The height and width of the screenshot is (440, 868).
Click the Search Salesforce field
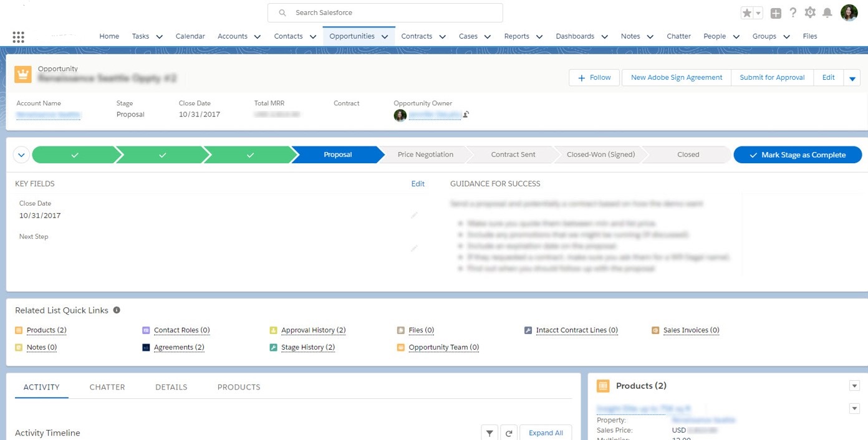(385, 12)
